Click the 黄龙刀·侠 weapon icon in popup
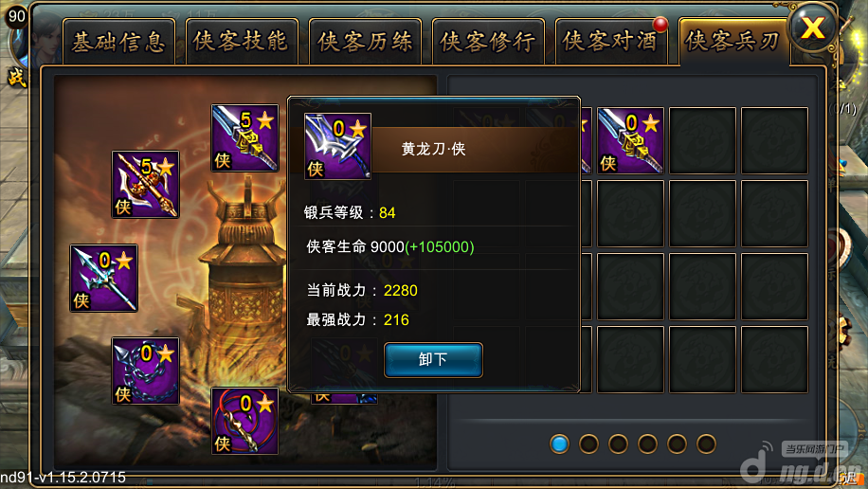 337,146
